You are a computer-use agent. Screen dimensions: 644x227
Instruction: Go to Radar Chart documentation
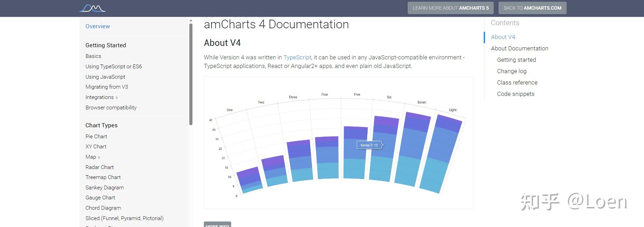coord(100,167)
